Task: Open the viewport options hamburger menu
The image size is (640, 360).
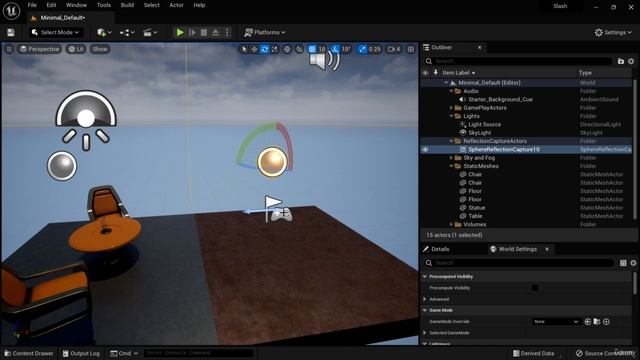Action: (9, 49)
